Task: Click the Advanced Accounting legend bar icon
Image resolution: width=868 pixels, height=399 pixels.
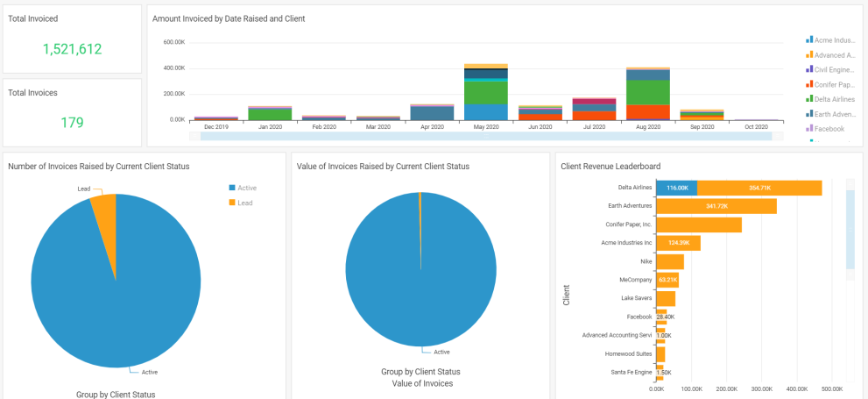Action: [x=809, y=55]
